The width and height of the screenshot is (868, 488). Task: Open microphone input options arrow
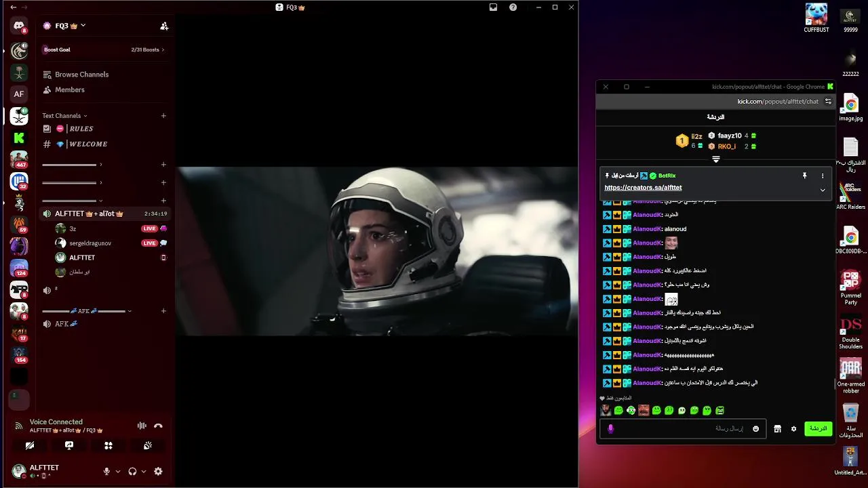tap(118, 472)
